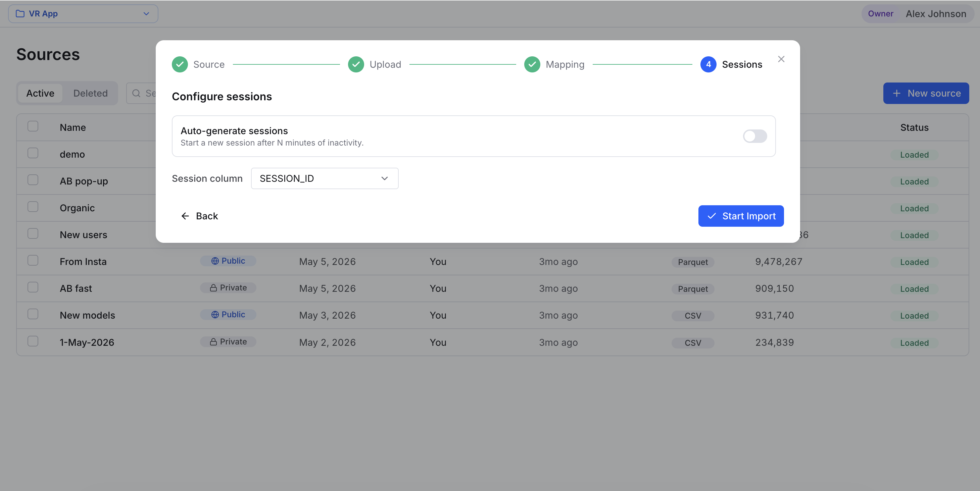Click Alex Johnson user name

pos(936,14)
